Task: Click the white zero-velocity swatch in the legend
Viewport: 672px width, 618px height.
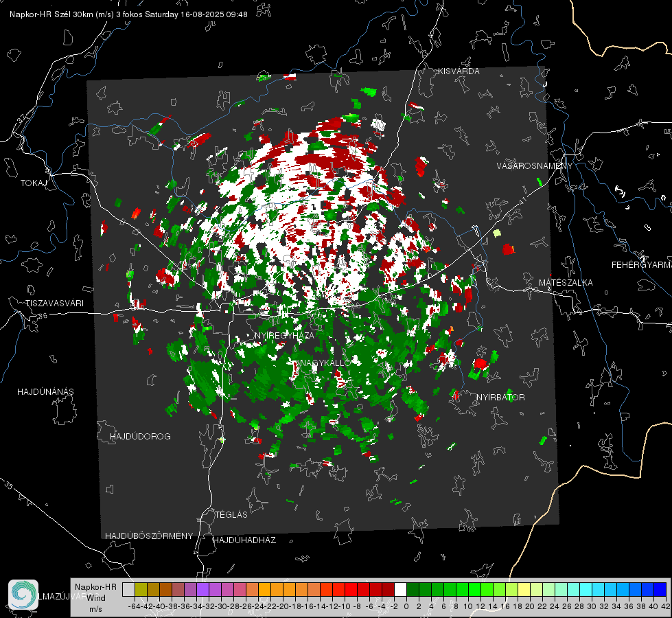Action: coord(400,589)
